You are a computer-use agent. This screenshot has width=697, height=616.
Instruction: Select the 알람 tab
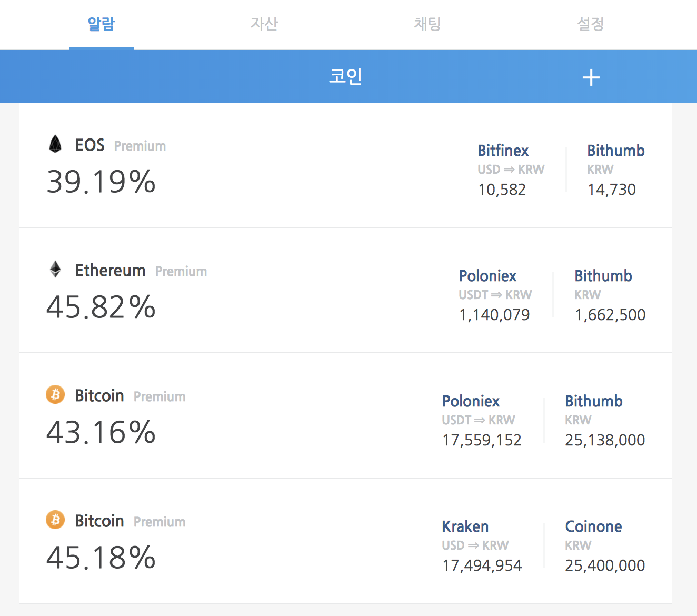click(x=101, y=24)
